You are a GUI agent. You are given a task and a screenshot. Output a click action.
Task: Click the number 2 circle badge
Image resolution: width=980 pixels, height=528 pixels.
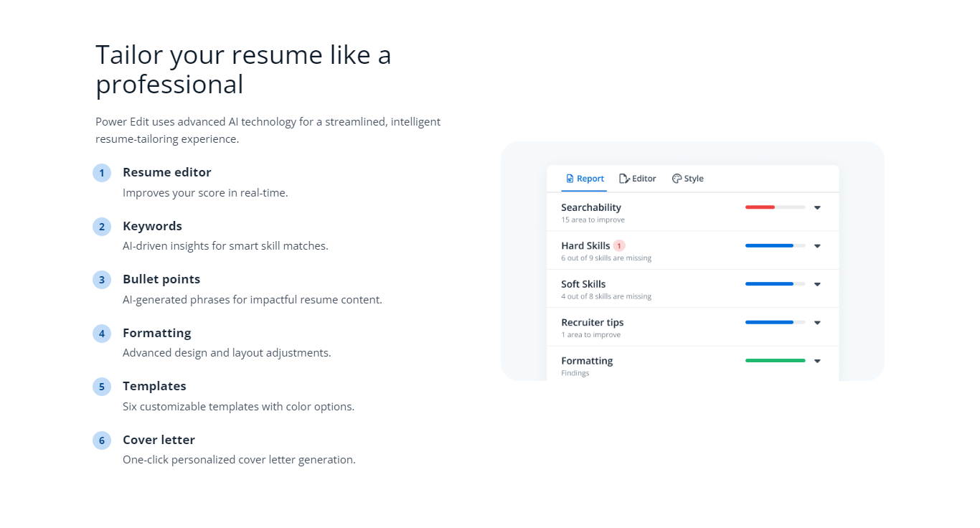[102, 227]
